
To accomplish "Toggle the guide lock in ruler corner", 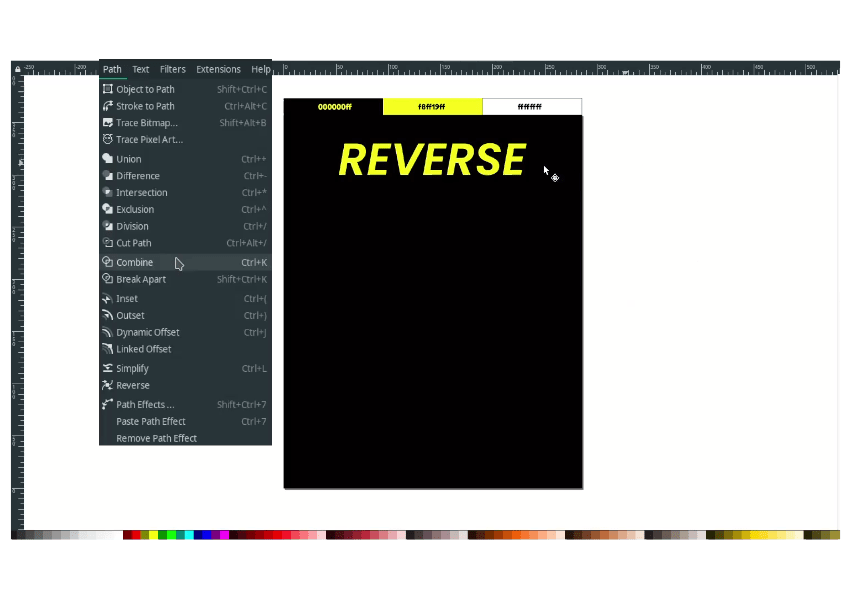I will click(17, 69).
